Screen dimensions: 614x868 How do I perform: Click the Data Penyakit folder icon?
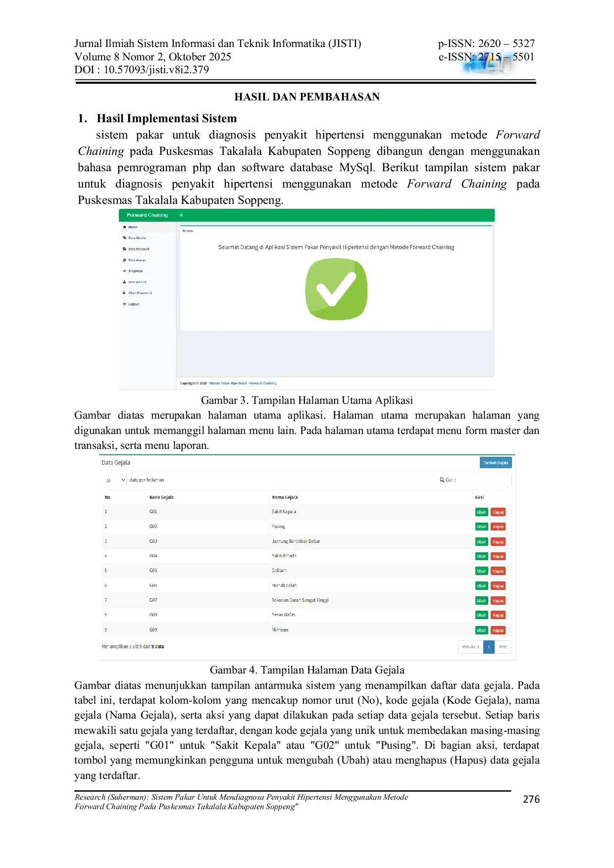pos(125,249)
